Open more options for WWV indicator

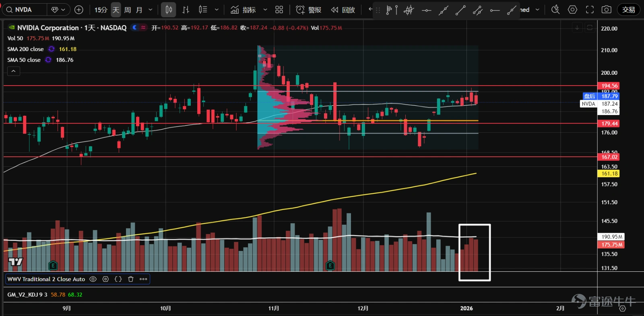pyautogui.click(x=143, y=279)
